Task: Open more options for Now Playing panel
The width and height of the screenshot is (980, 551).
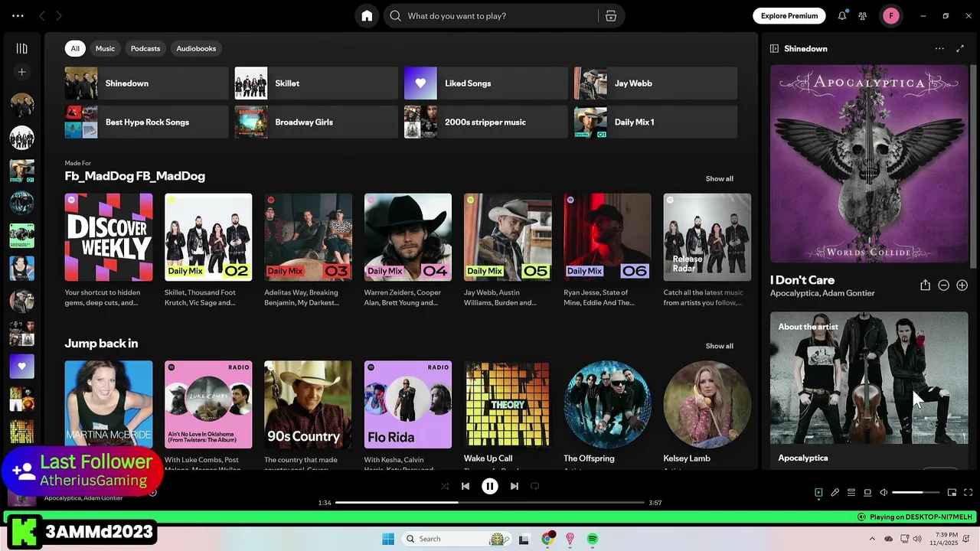Action: [939, 48]
